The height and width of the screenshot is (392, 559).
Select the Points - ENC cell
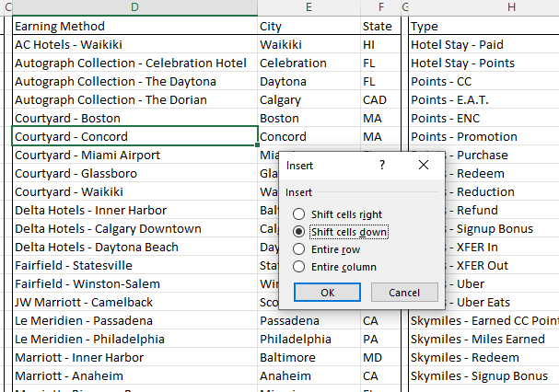click(483, 119)
